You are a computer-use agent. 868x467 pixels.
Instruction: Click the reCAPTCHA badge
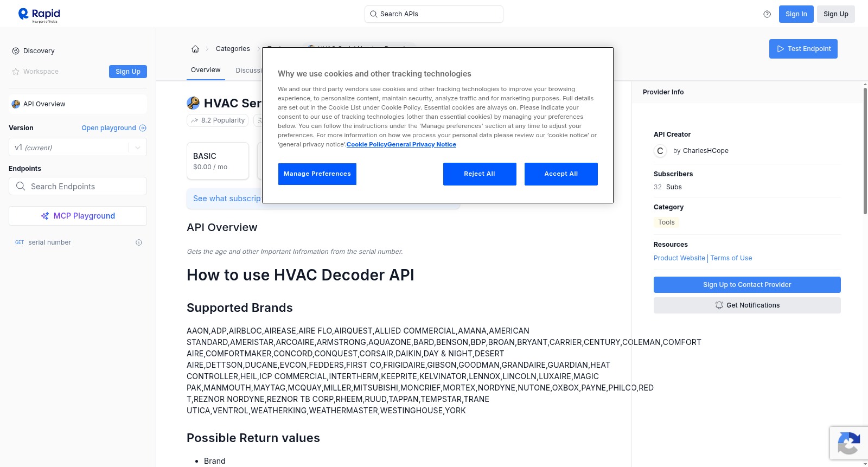[849, 443]
